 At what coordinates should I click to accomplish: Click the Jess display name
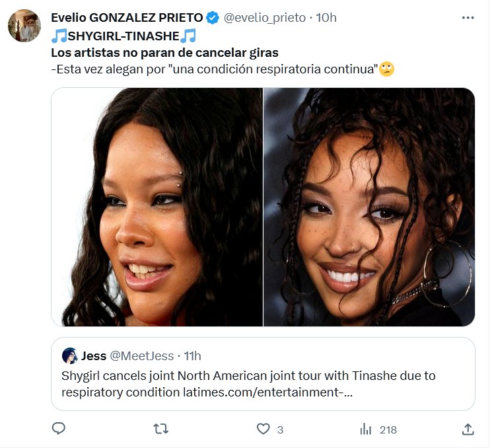click(x=93, y=356)
